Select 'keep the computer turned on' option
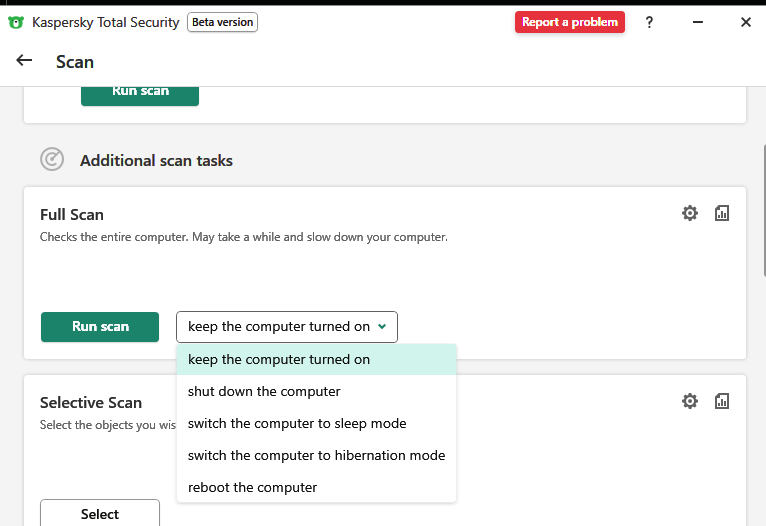This screenshot has height=526, width=766. click(x=279, y=360)
